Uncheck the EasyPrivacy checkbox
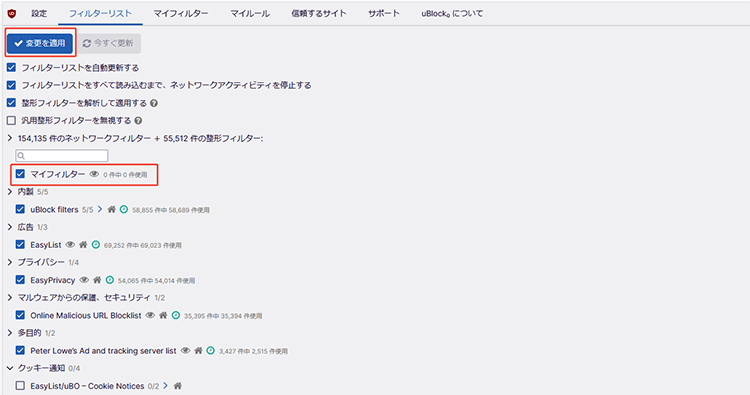Screen dimensions: 750x395 20,280
